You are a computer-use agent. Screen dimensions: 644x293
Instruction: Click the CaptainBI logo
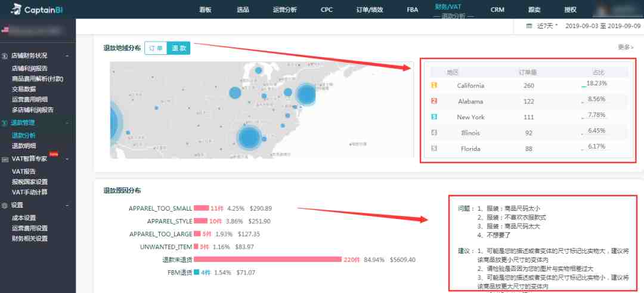click(36, 8)
